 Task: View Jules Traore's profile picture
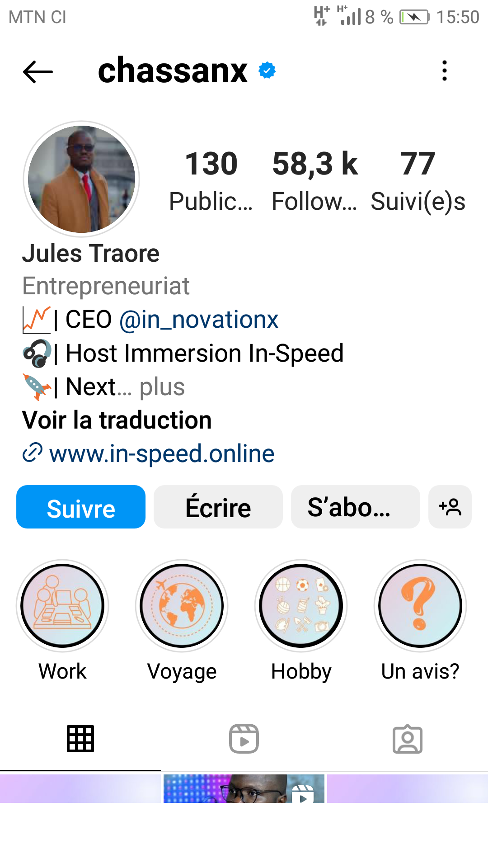(81, 179)
